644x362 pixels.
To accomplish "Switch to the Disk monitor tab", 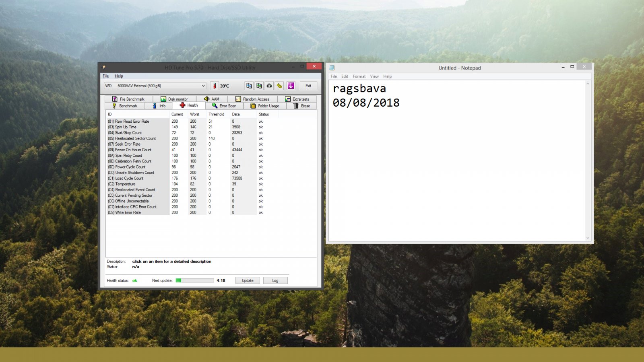I will click(174, 99).
